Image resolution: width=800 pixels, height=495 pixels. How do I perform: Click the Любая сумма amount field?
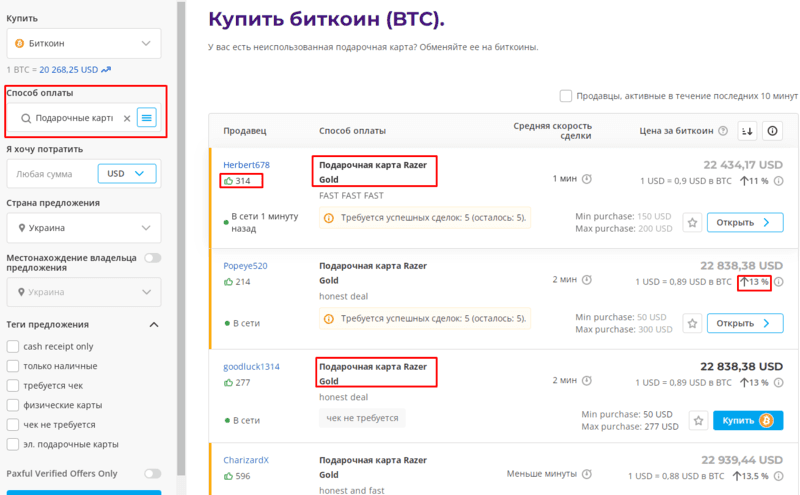(52, 174)
